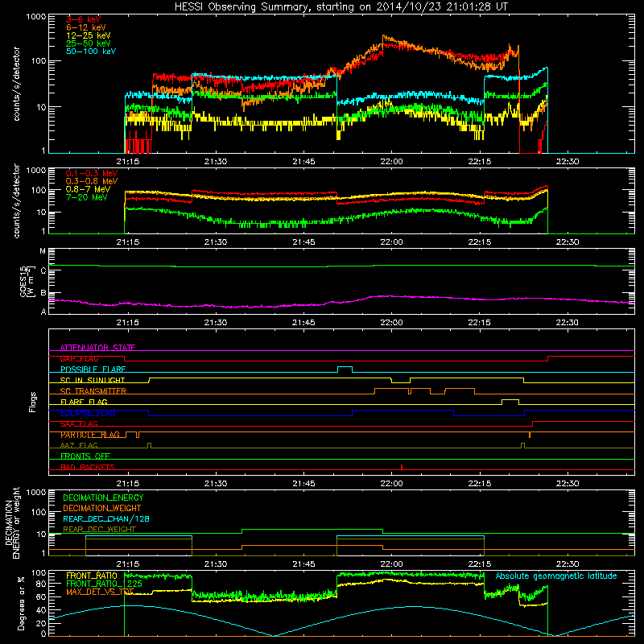This screenshot has height=644, width=644.
Task: Click the 21:45 tick label under decimation panel
Action: [303, 564]
